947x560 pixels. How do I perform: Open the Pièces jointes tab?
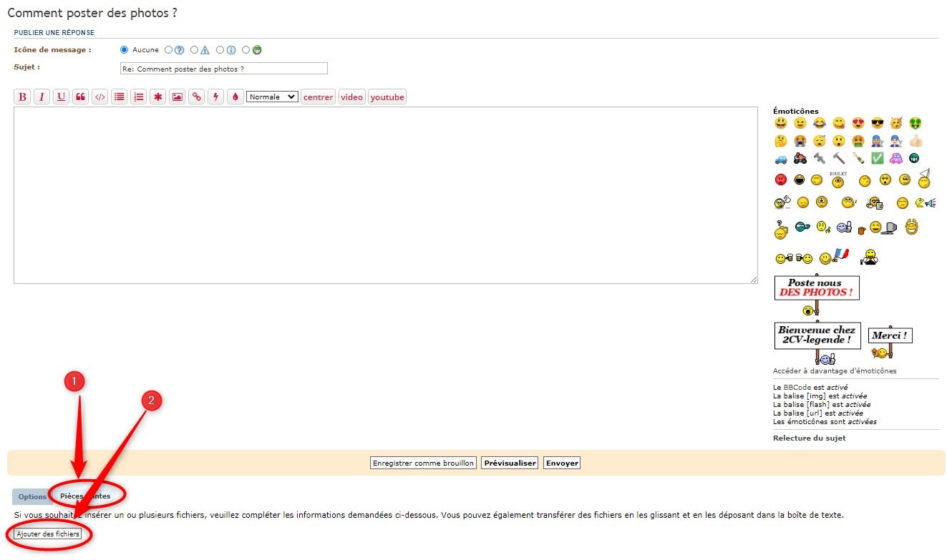pos(85,496)
